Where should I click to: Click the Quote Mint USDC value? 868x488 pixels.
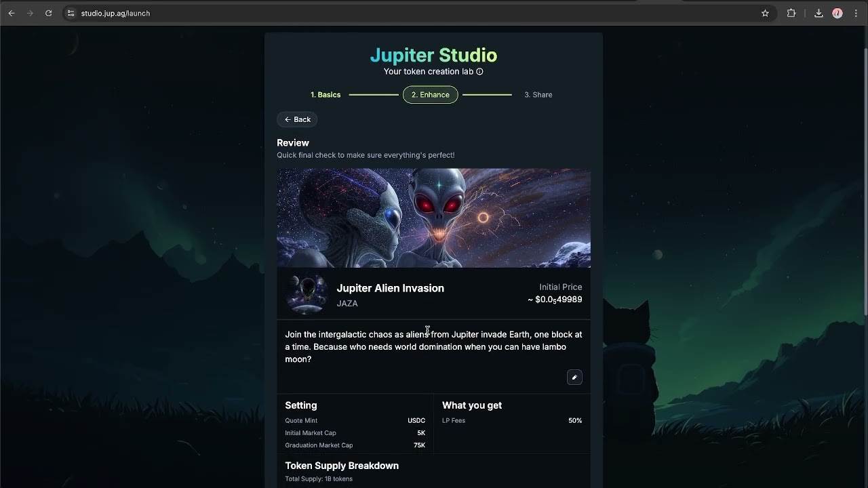click(416, 421)
